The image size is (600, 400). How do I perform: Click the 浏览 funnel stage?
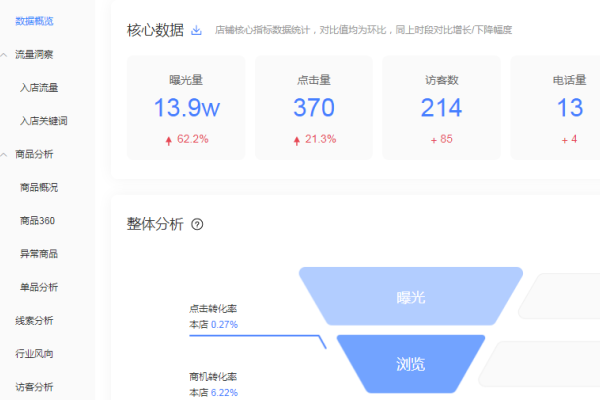[x=411, y=364]
